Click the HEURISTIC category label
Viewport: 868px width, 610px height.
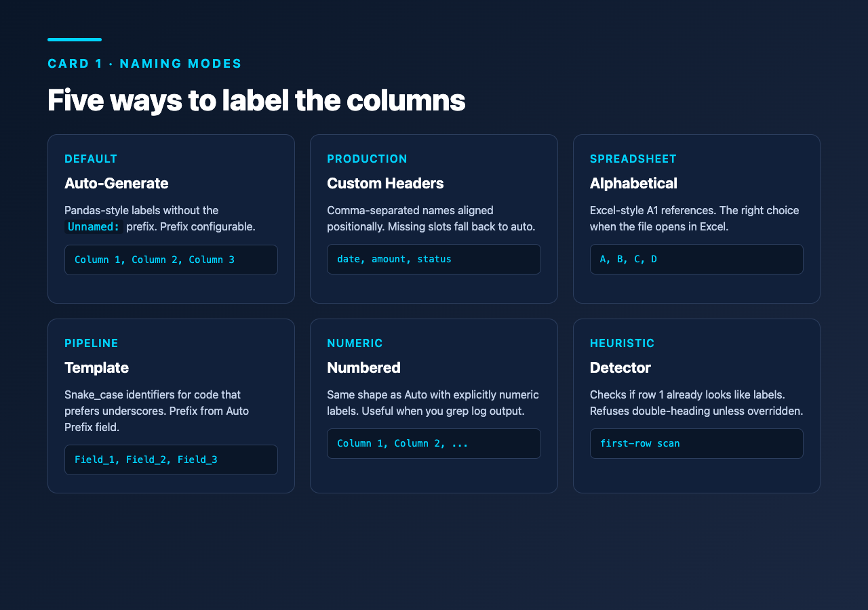pos(622,343)
